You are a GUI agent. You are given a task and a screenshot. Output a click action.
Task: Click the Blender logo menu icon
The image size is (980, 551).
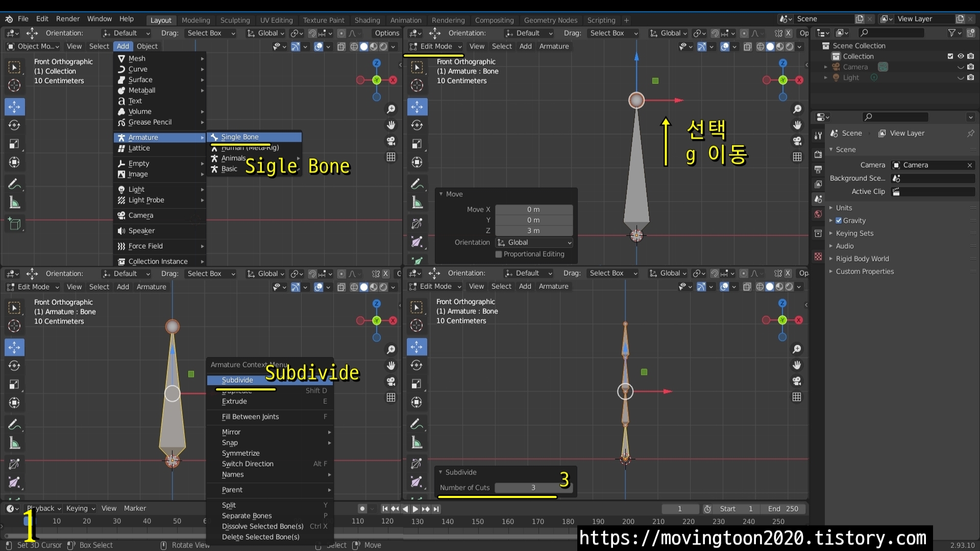coord(9,19)
